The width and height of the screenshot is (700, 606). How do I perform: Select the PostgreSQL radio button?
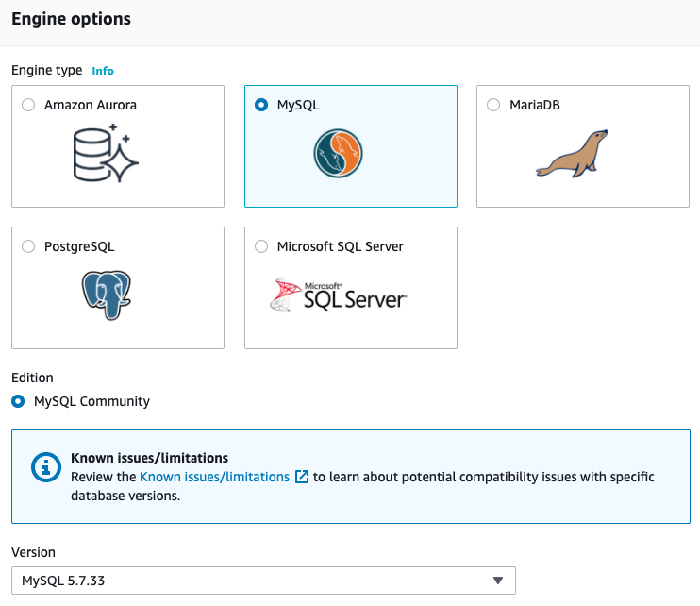pyautogui.click(x=28, y=246)
